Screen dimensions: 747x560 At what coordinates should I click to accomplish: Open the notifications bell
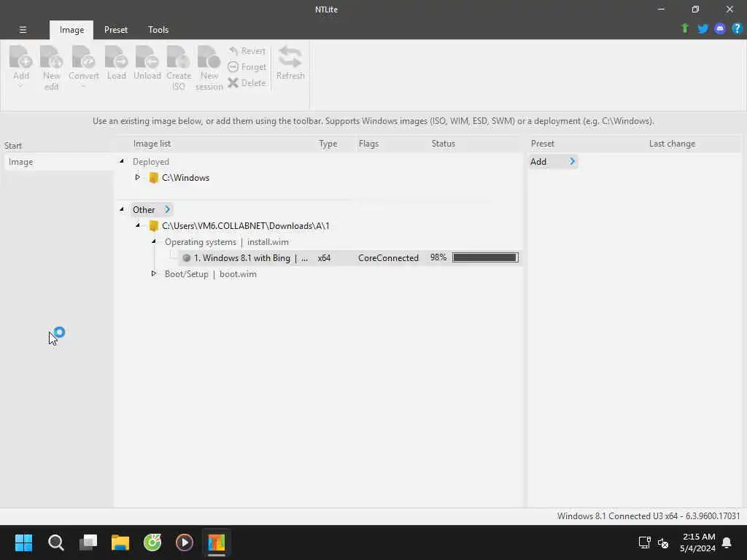pos(727,542)
